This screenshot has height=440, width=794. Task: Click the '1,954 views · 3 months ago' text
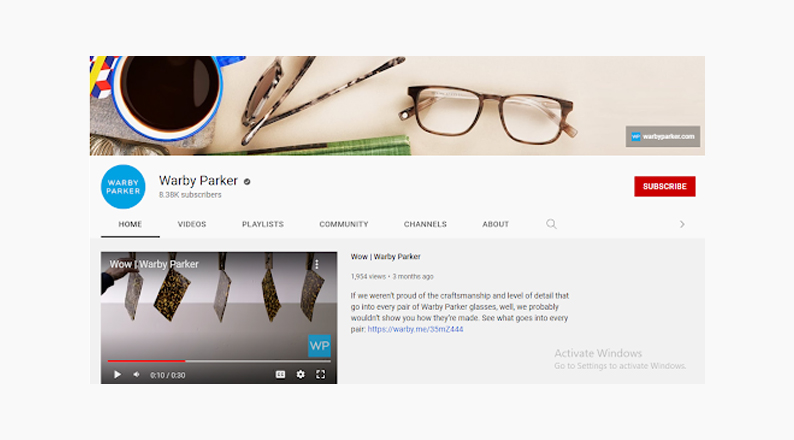pos(392,276)
